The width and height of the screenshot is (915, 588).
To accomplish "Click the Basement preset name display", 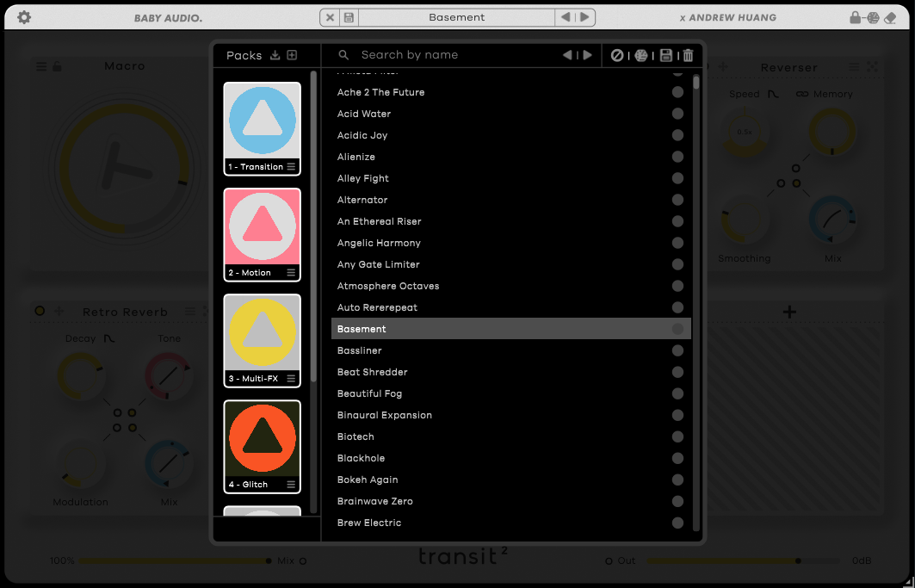I will tap(456, 17).
